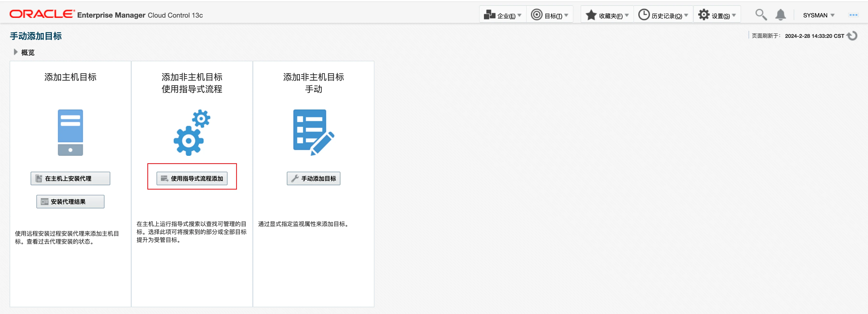This screenshot has width=868, height=314.
Task: Click 安装代理结果 button
Action: tap(70, 201)
